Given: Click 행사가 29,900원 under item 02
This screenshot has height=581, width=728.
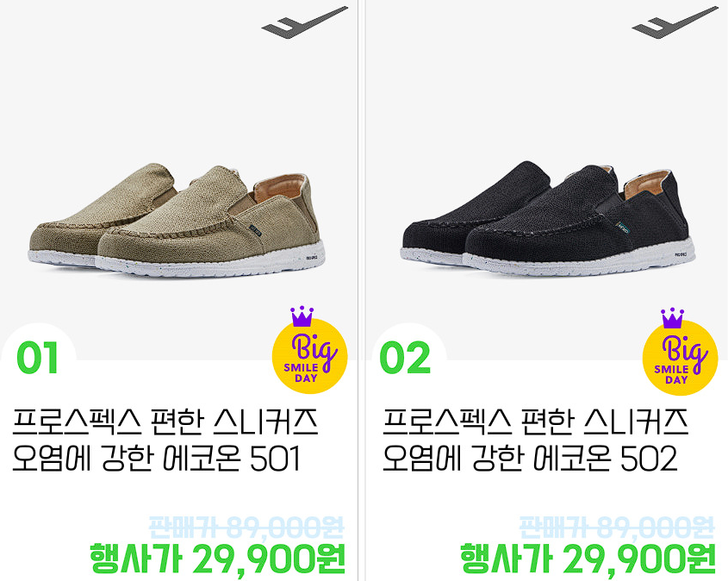Looking at the screenshot, I should coord(588,559).
